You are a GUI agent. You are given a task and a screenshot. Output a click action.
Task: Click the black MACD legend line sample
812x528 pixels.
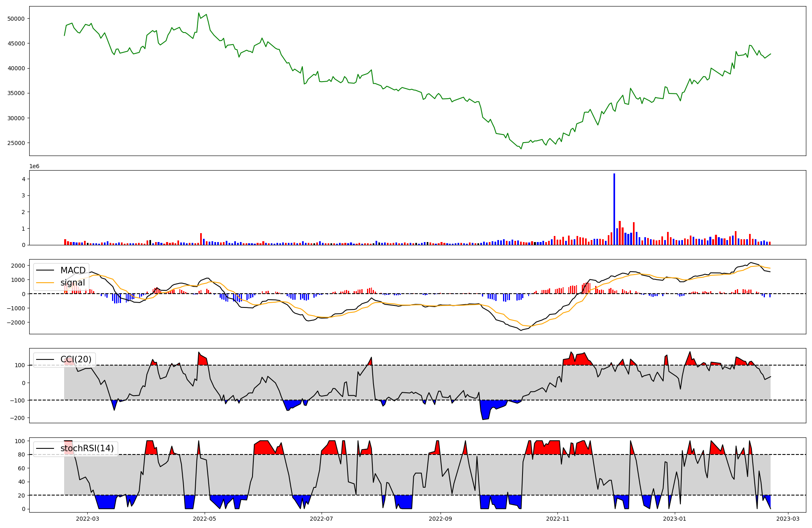click(x=45, y=270)
